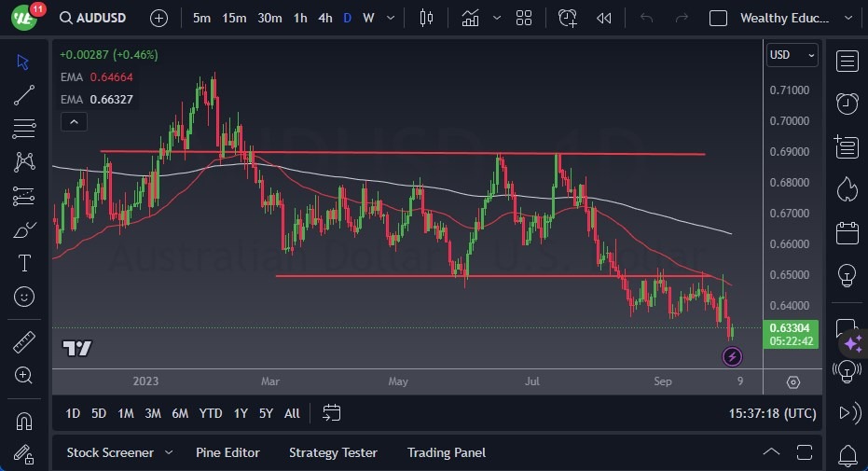Expand the Stock Screener dropdown
This screenshot has width=868, height=471.
point(169,452)
